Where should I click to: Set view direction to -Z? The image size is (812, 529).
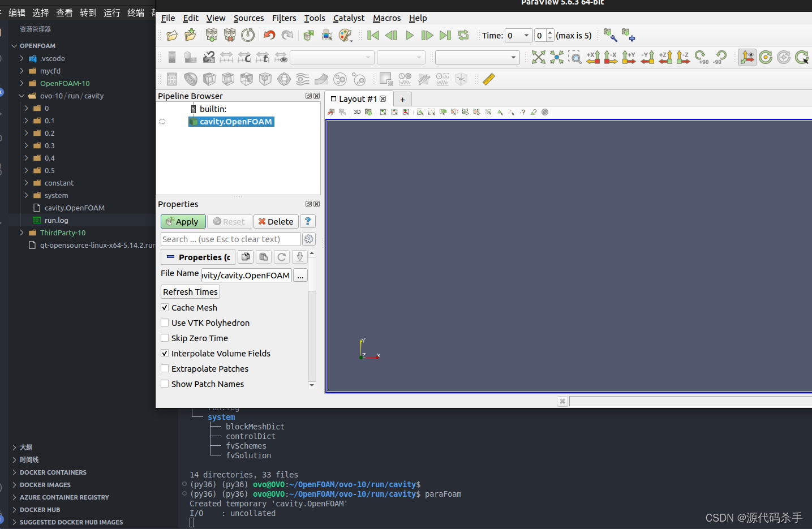[683, 57]
